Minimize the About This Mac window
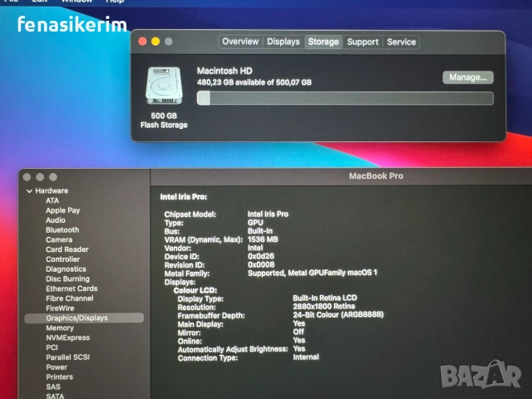532x399 pixels. [155, 42]
